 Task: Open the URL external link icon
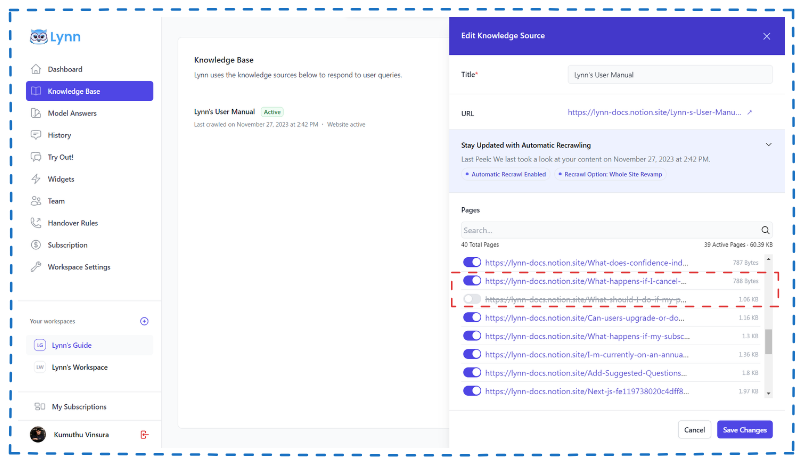point(750,113)
